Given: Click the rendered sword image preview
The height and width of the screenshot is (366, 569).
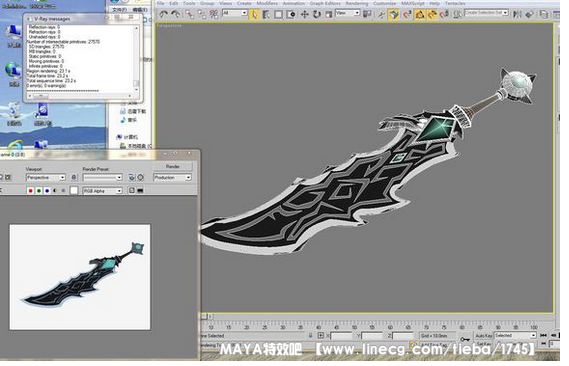Looking at the screenshot, I should click(80, 277).
